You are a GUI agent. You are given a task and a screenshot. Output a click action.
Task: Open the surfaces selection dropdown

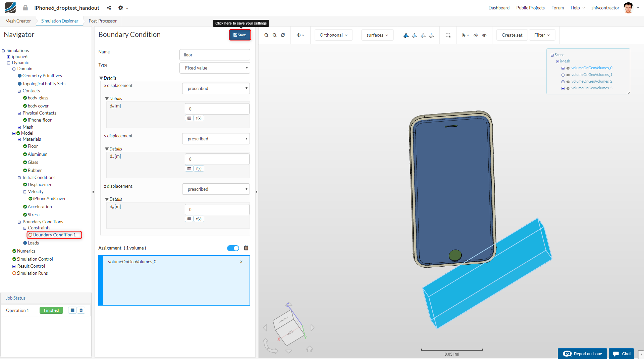(377, 35)
